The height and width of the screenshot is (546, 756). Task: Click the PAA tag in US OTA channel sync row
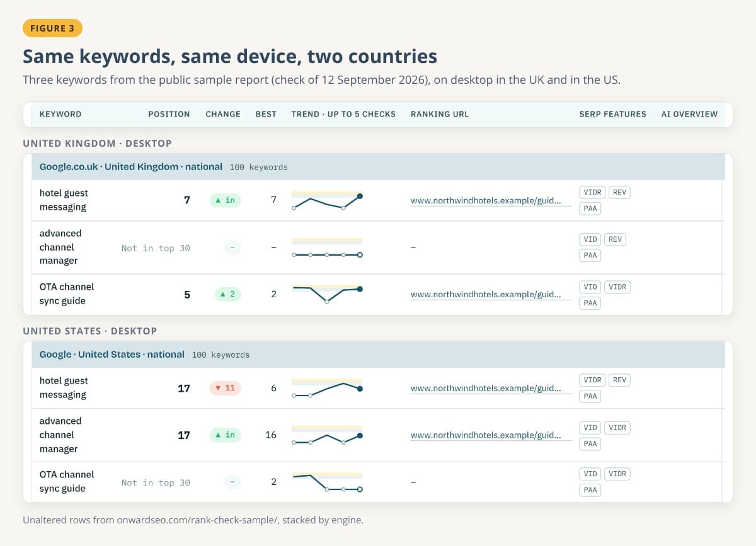(x=590, y=490)
